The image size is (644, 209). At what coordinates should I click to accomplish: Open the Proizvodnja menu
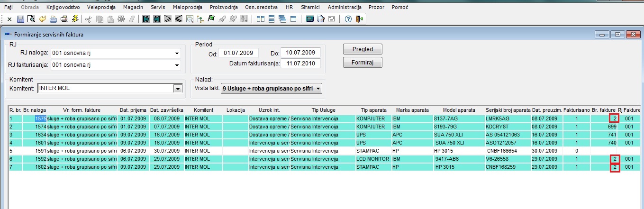[x=224, y=8]
